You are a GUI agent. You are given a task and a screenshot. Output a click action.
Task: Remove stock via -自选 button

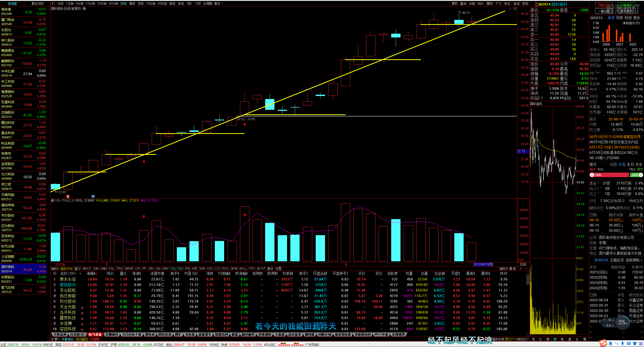pos(516,4)
